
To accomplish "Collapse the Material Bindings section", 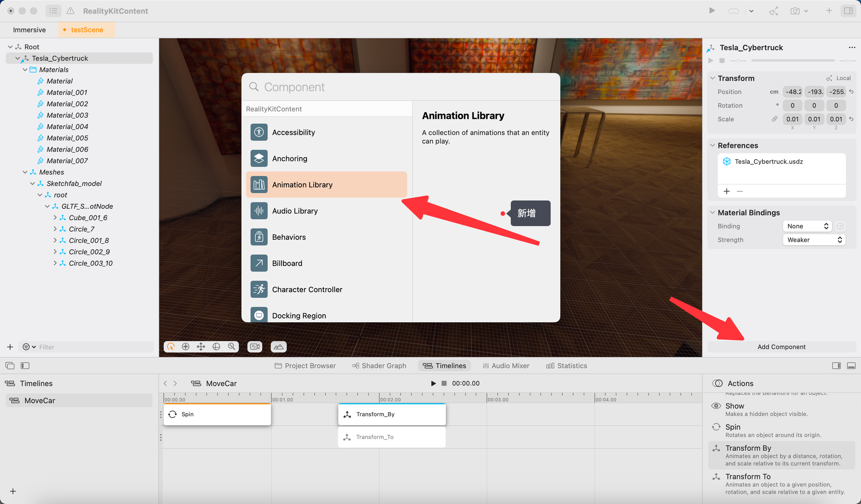I will 712,213.
